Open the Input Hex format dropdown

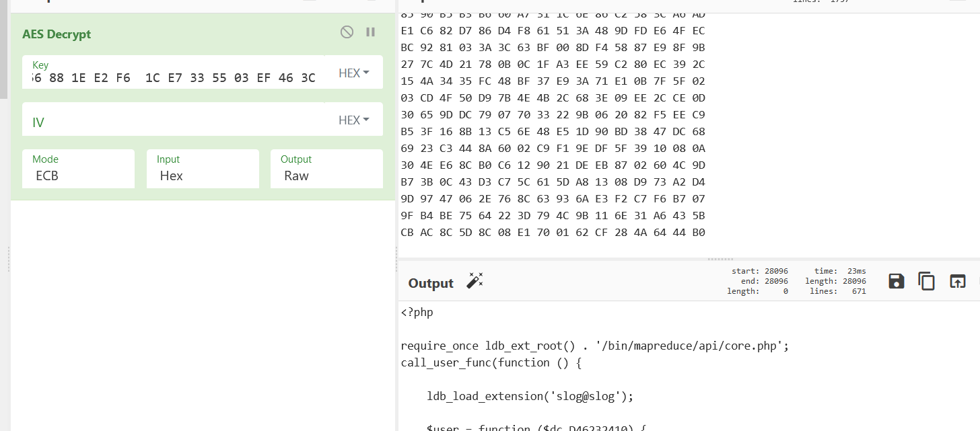click(x=203, y=168)
